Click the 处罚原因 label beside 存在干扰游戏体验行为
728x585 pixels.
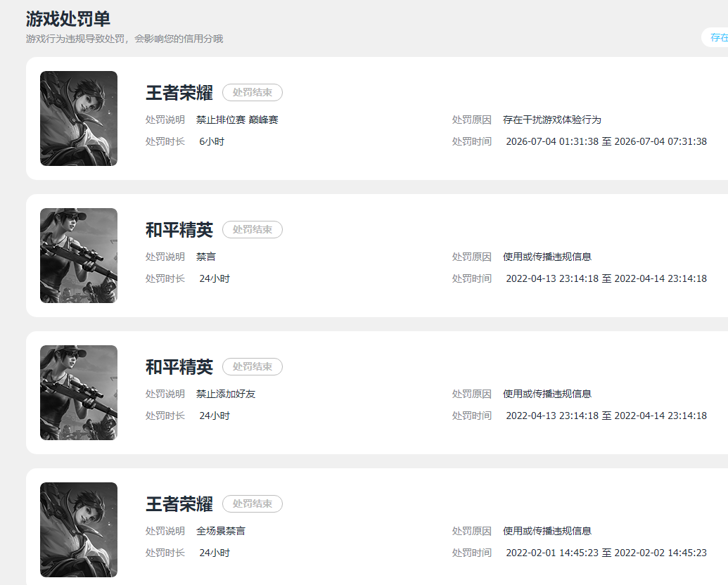click(472, 120)
